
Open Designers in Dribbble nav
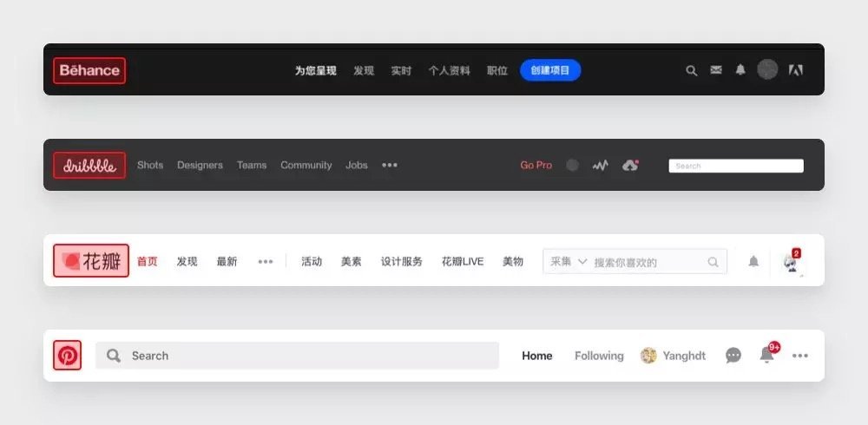tap(200, 165)
